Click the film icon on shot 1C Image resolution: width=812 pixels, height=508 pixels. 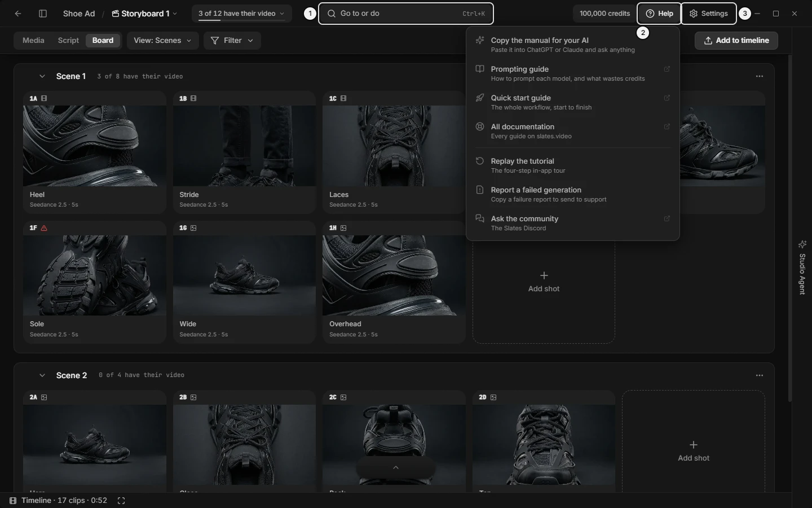pyautogui.click(x=343, y=98)
